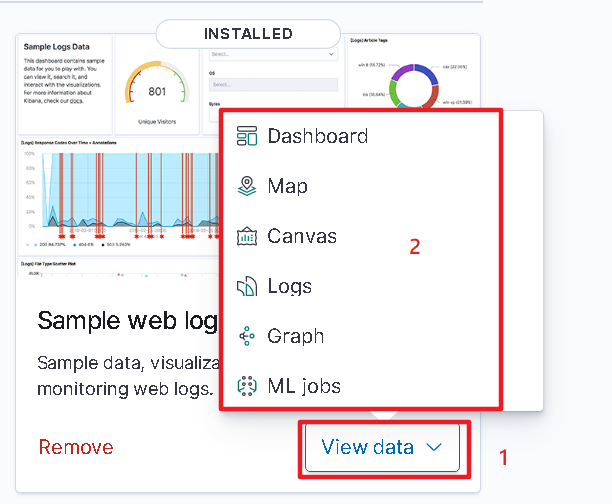Image resolution: width=612 pixels, height=504 pixels.
Task: Click the 'Sample Logs Data' heading
Action: pos(57,47)
